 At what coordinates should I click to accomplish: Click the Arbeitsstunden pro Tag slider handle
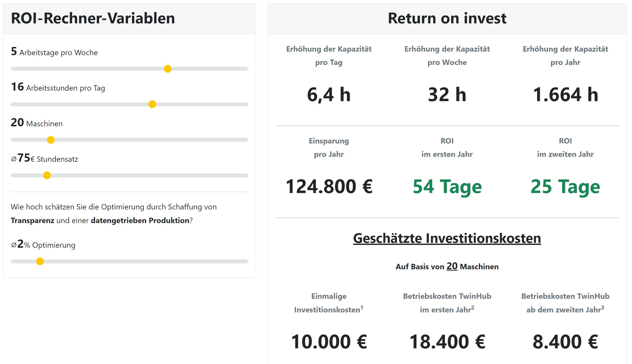click(x=152, y=104)
